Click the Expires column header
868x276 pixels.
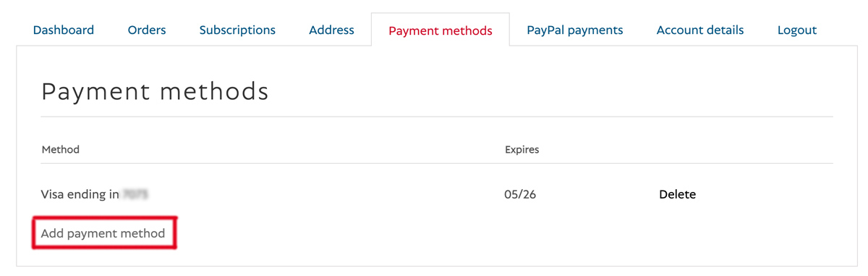[x=522, y=149]
